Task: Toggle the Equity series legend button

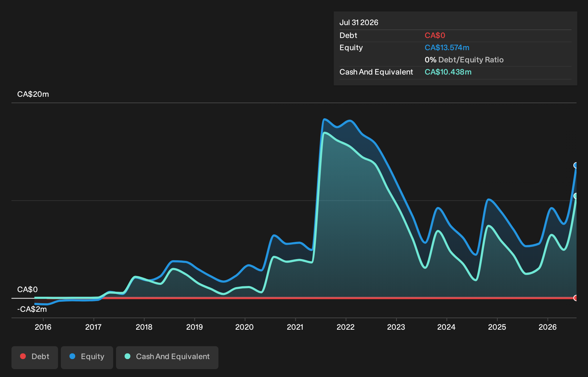Action: click(x=87, y=357)
